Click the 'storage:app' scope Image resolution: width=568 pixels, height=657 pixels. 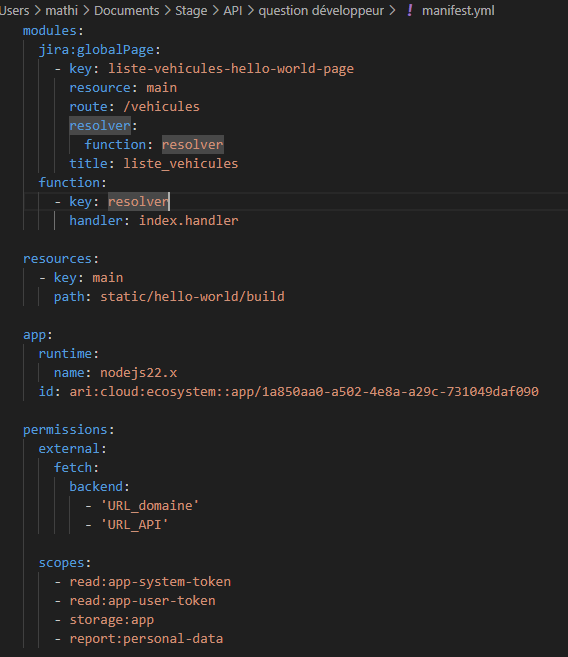[111, 620]
